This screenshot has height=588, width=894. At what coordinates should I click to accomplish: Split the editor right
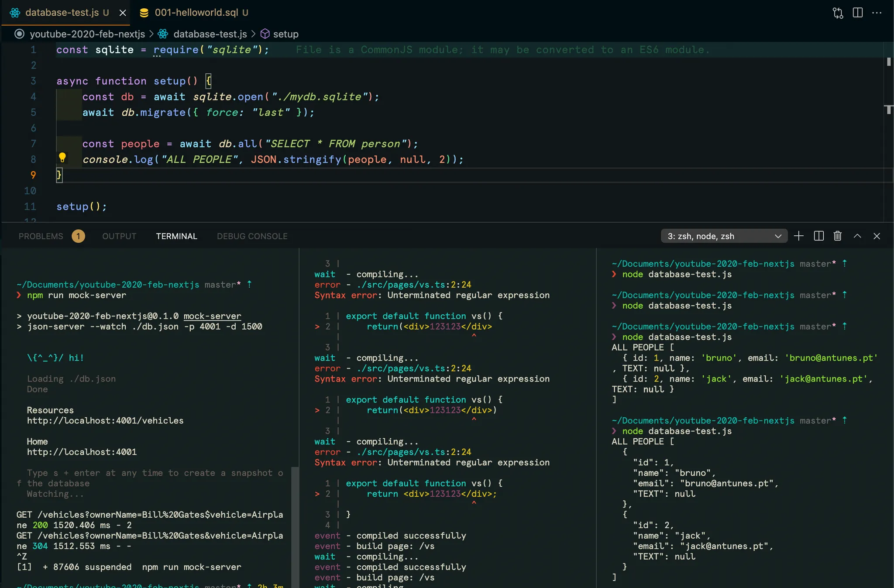pos(857,13)
